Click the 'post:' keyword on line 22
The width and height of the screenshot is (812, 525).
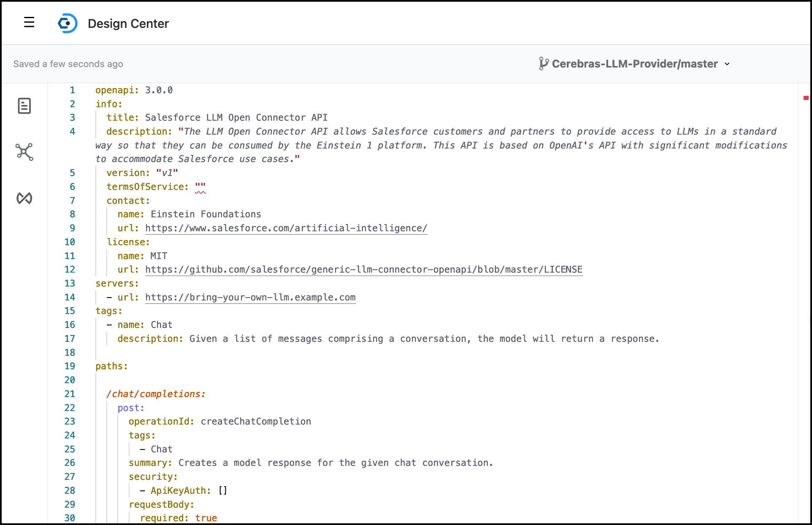coord(131,408)
